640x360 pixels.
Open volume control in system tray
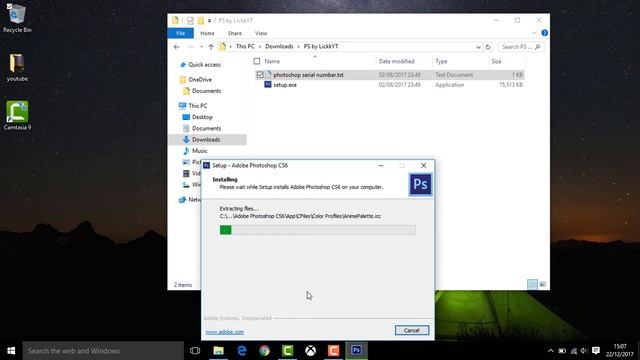tap(584, 351)
